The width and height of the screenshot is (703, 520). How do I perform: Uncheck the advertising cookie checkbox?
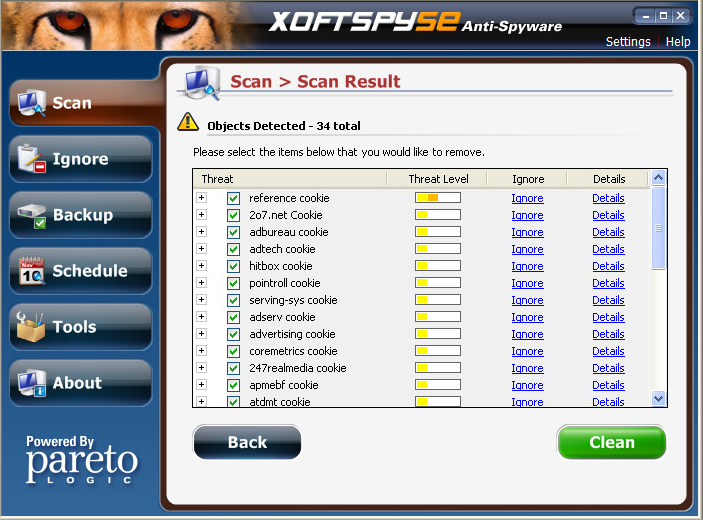(233, 334)
